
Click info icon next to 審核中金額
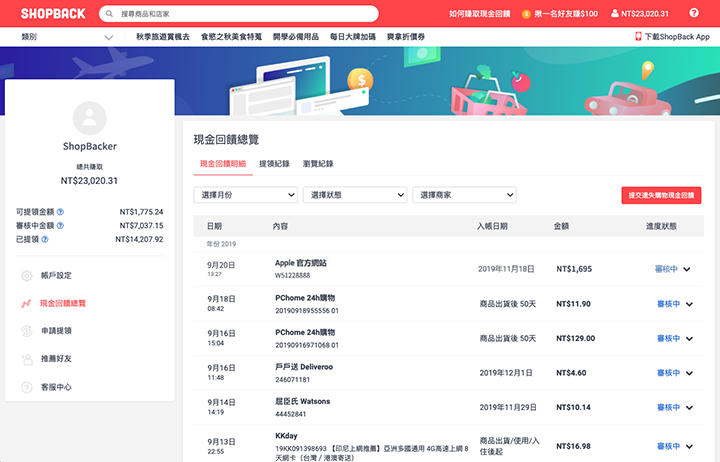60,225
